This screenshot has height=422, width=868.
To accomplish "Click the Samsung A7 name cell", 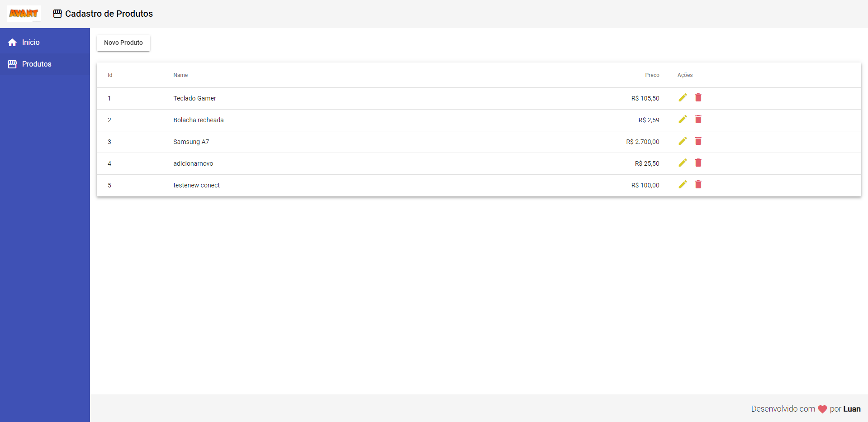I will pos(191,142).
